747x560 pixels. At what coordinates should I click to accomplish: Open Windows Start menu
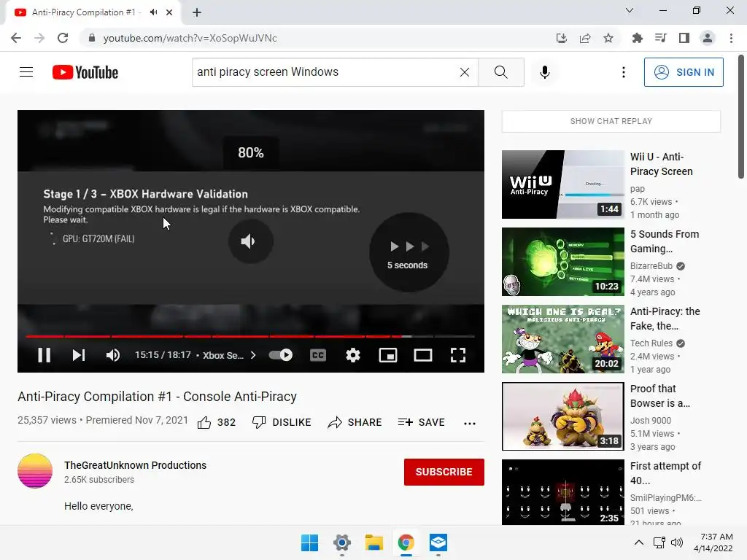[309, 542]
